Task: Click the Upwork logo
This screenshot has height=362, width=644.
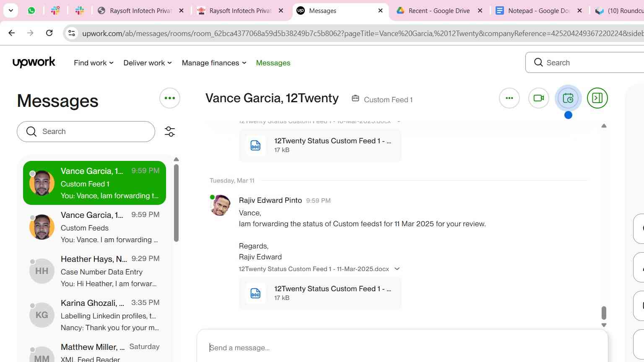Action: point(34,62)
